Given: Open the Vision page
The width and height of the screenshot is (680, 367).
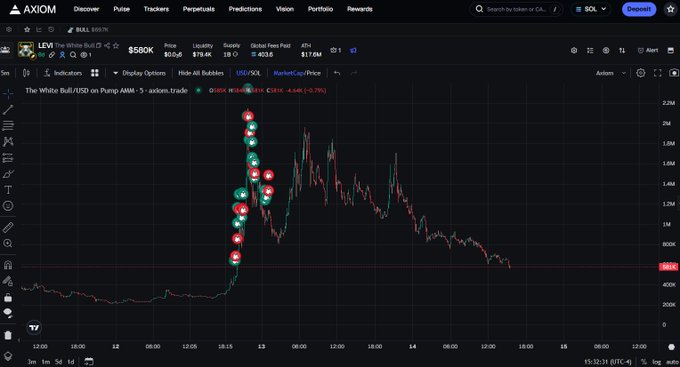Looking at the screenshot, I should [284, 9].
